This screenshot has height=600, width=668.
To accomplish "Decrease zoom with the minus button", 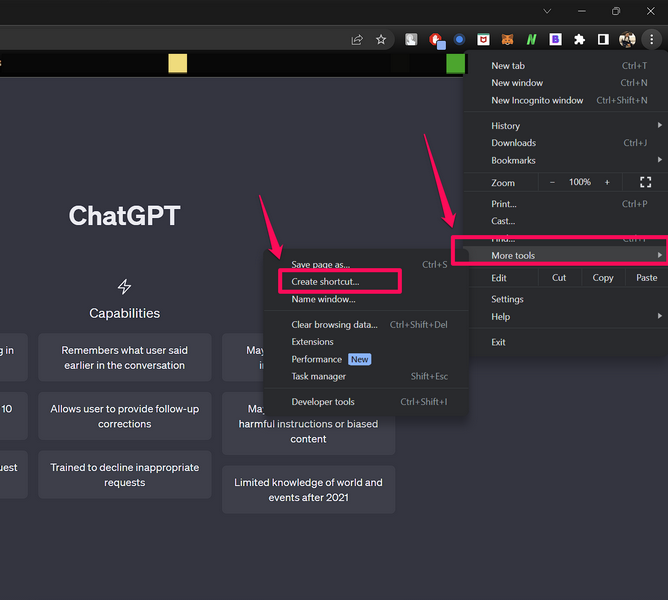I will [553, 183].
